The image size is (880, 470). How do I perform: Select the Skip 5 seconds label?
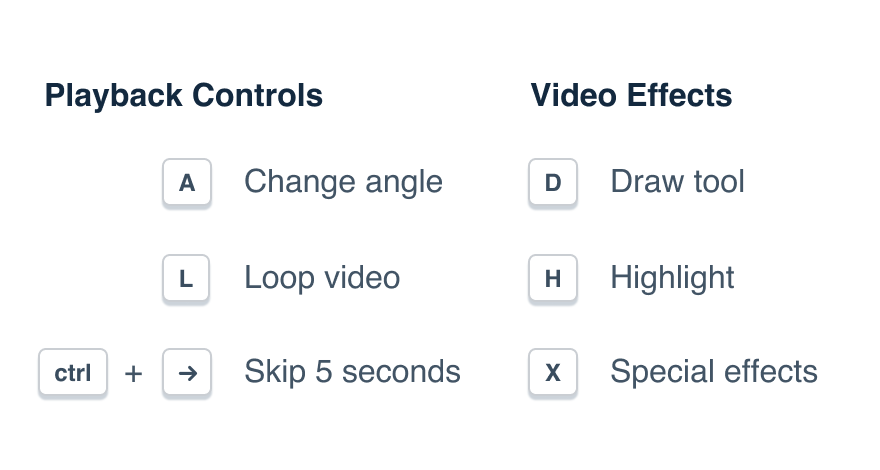[352, 372]
